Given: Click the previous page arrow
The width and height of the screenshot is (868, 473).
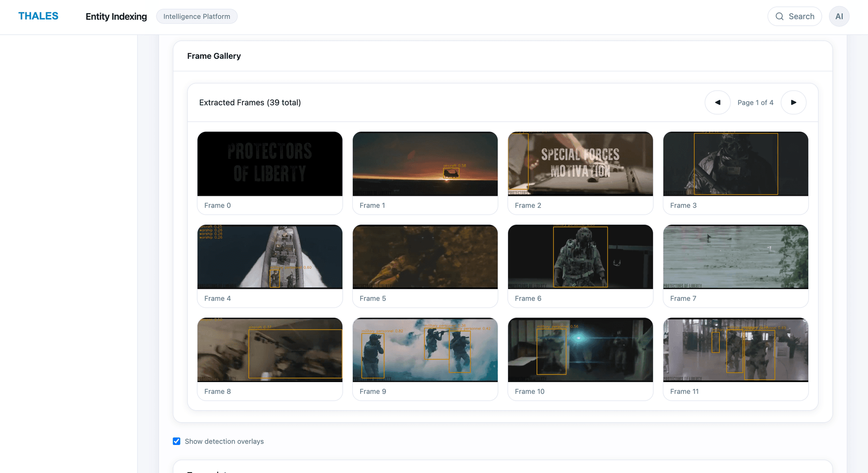Looking at the screenshot, I should [717, 102].
